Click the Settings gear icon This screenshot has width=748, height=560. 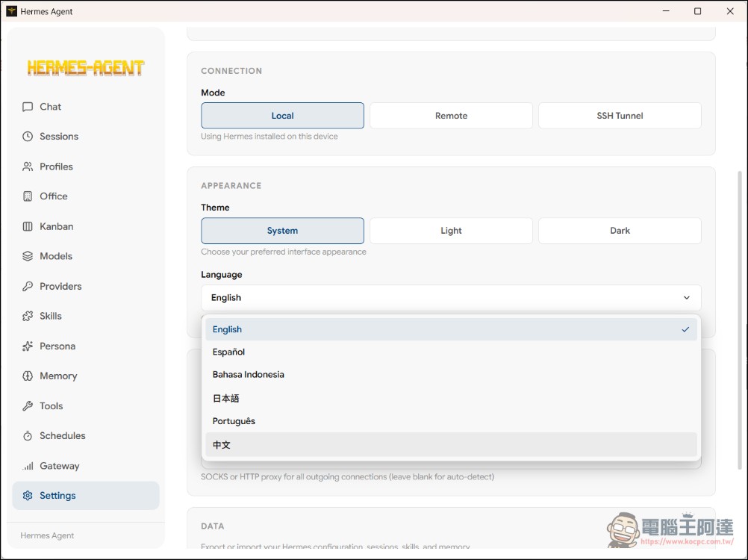click(x=28, y=496)
